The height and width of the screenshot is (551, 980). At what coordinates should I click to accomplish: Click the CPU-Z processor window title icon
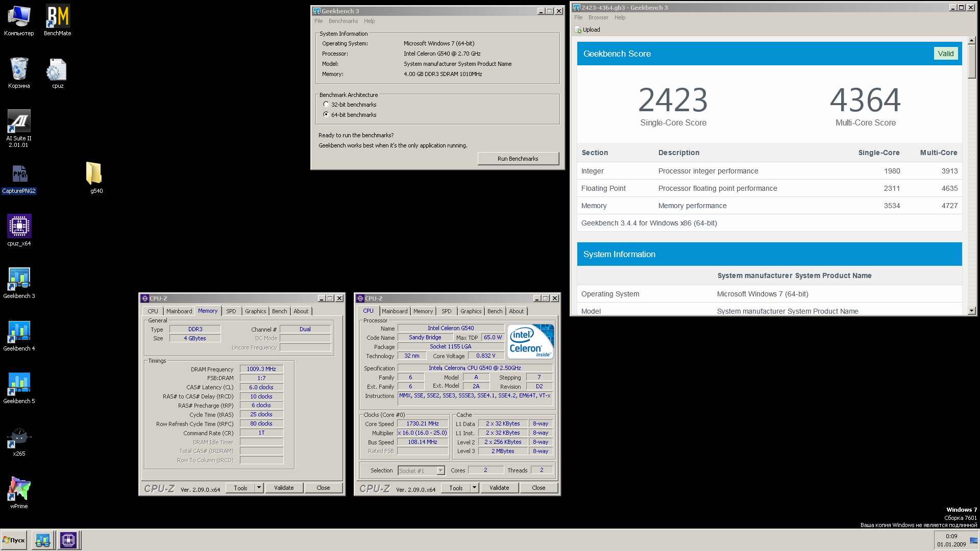pyautogui.click(x=360, y=298)
